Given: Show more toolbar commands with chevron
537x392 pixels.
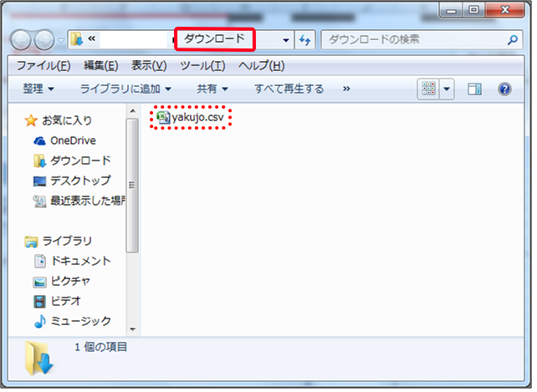Looking at the screenshot, I should [x=346, y=89].
